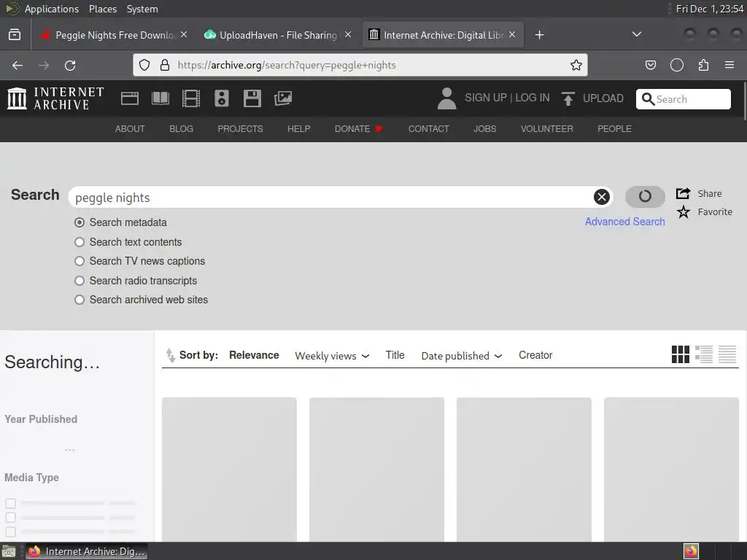Select Search TV news captions option
Screen dimensions: 747x560
(80, 261)
